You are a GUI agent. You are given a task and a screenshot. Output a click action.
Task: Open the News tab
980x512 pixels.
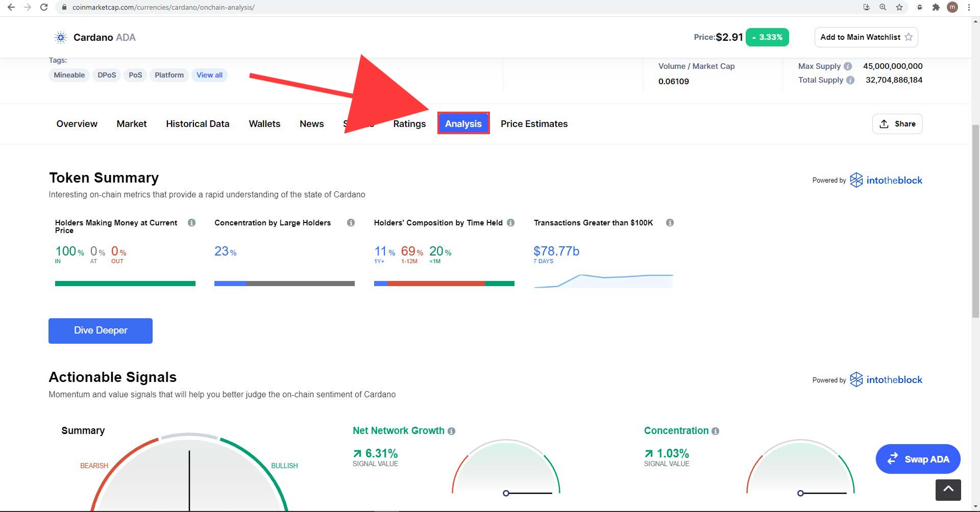point(311,124)
